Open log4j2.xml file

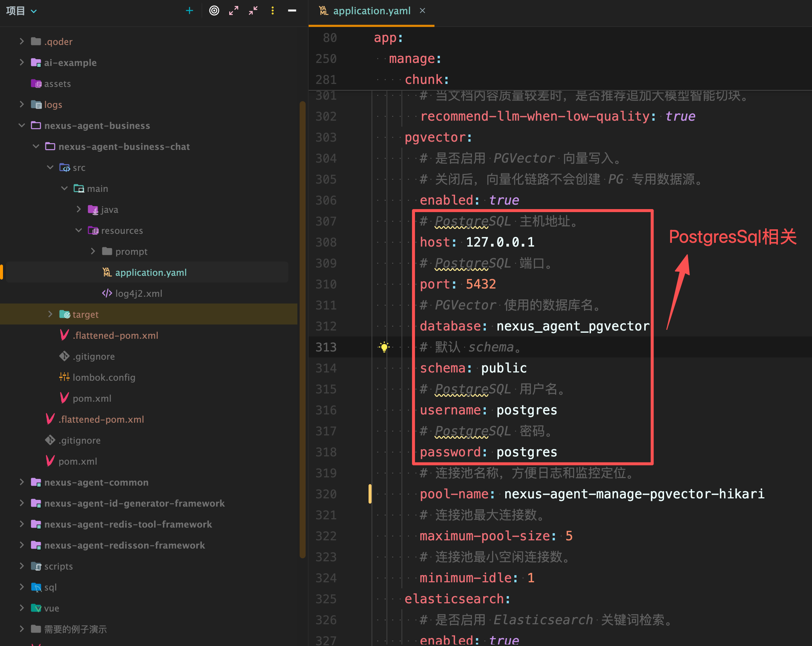point(139,293)
